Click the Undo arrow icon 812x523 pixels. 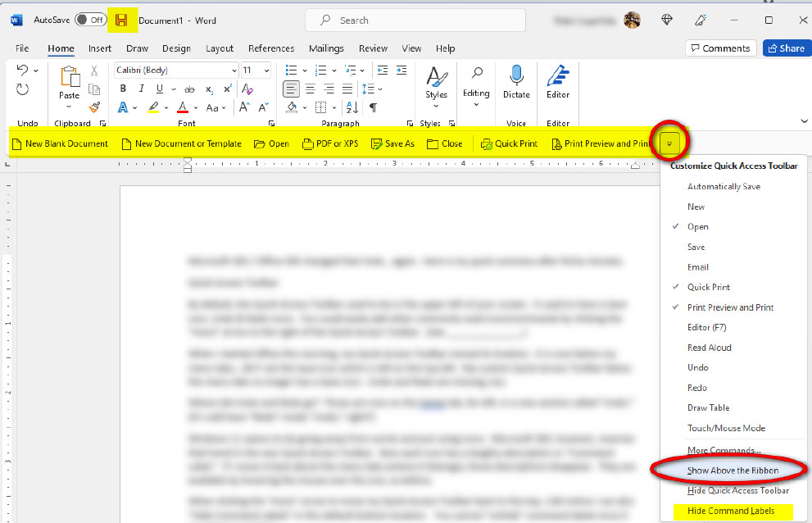[22, 70]
